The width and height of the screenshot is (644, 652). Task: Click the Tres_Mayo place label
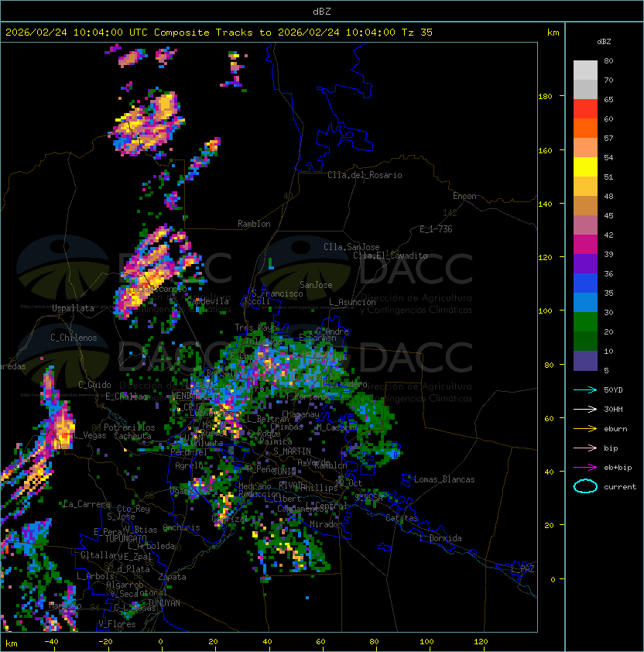click(x=255, y=328)
